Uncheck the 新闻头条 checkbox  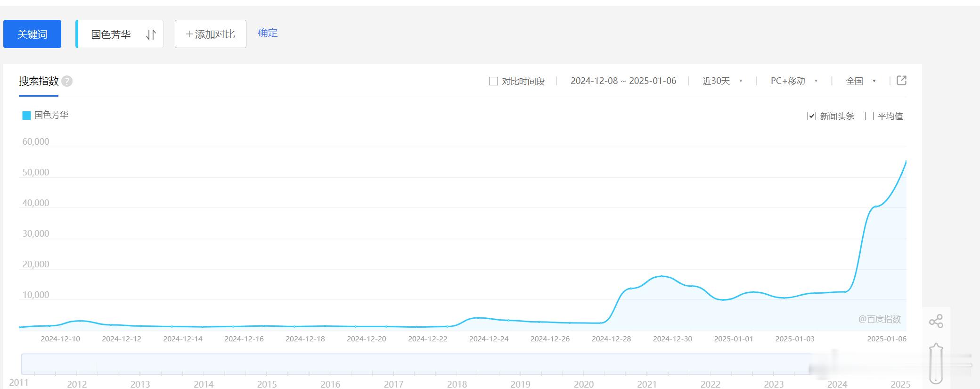pos(811,116)
